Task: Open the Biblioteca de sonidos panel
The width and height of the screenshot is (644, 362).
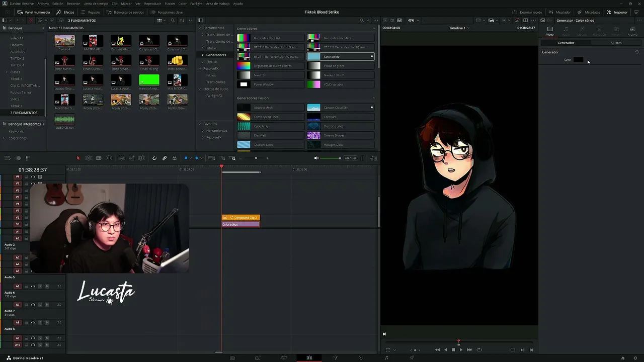Action: click(x=124, y=12)
